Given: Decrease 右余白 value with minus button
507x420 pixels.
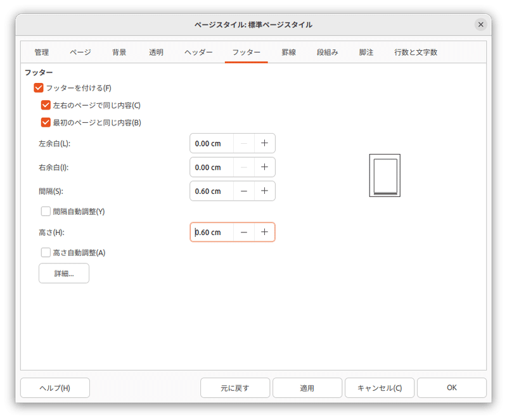Looking at the screenshot, I should pos(244,167).
